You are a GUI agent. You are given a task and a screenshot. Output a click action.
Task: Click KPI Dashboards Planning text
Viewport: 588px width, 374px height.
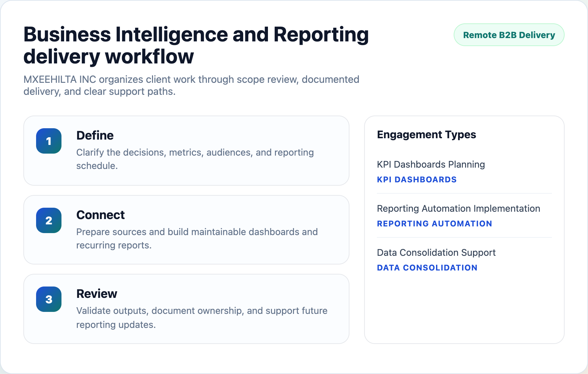[x=431, y=164]
